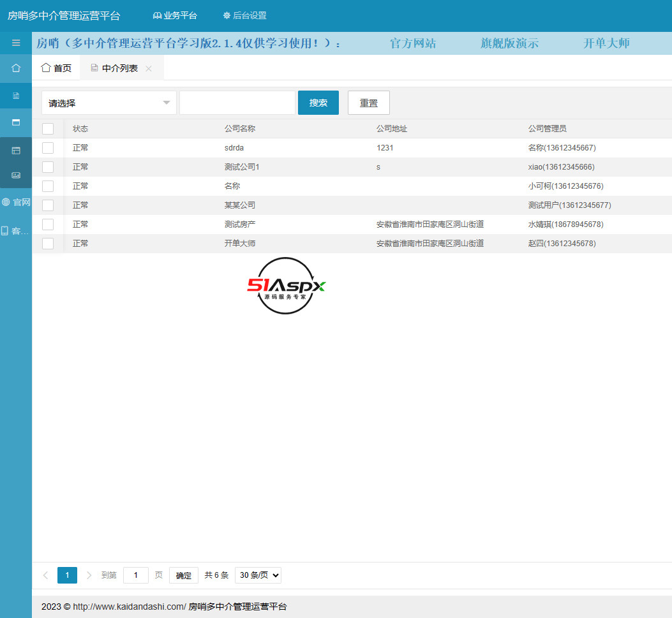Close the 中介列表 tab
Screen dimensions: 672x618
pyautogui.click(x=149, y=69)
